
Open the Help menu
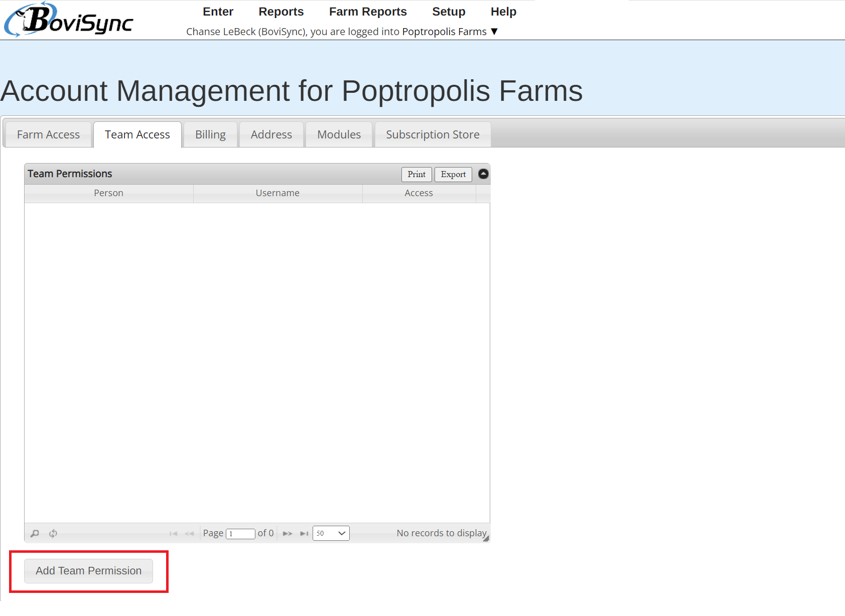click(x=503, y=12)
